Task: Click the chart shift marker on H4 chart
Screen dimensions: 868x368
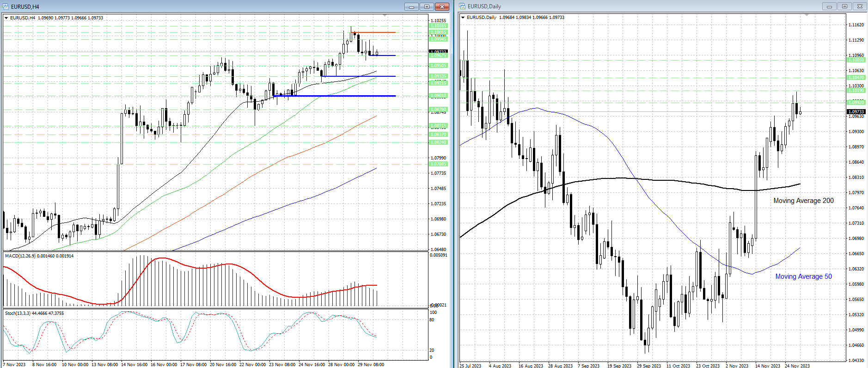Action: pos(385,16)
